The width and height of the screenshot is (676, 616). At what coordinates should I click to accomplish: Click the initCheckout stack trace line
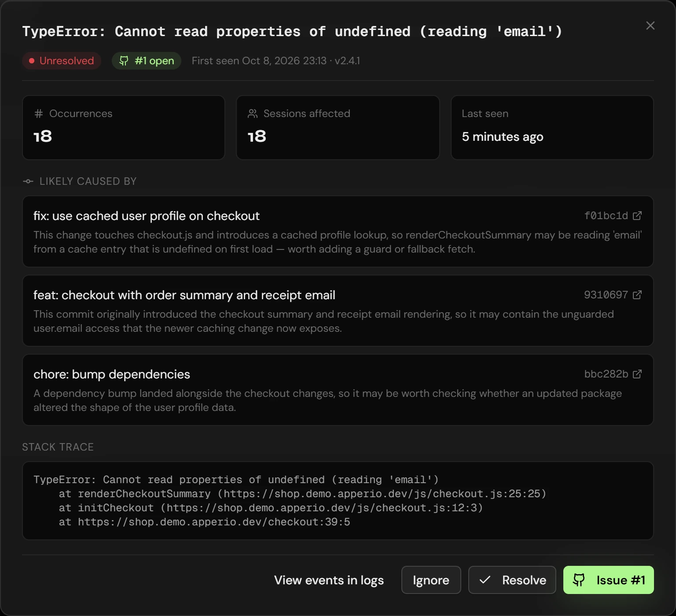pos(271,508)
